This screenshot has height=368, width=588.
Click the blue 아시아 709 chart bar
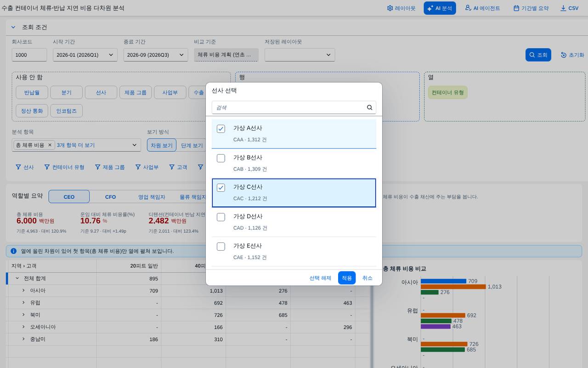[443, 281]
